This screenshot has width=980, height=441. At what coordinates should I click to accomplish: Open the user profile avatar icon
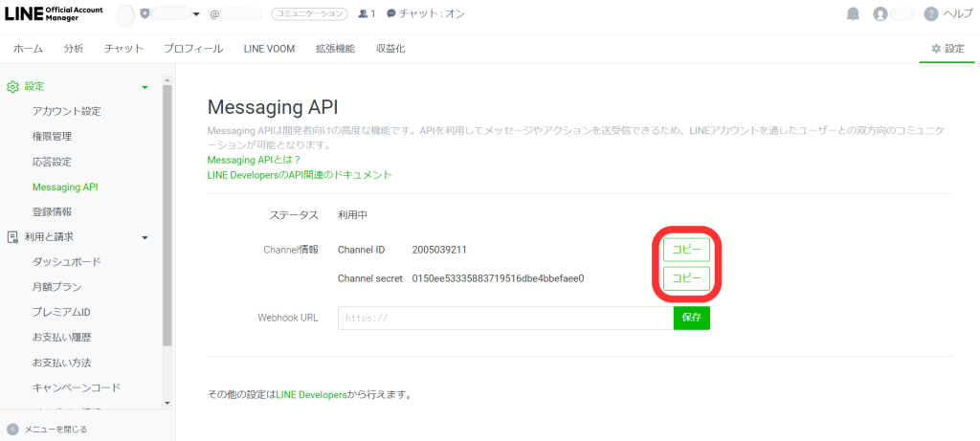tap(880, 13)
